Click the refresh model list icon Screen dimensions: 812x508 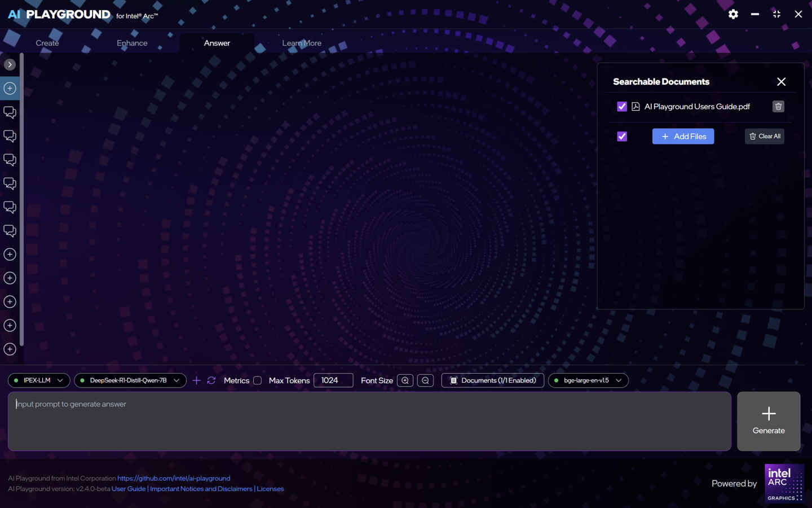(211, 380)
